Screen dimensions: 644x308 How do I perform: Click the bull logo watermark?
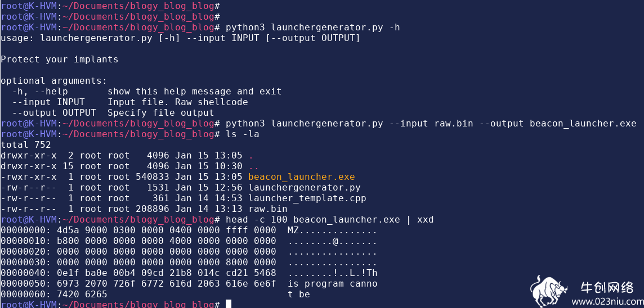tap(548, 291)
